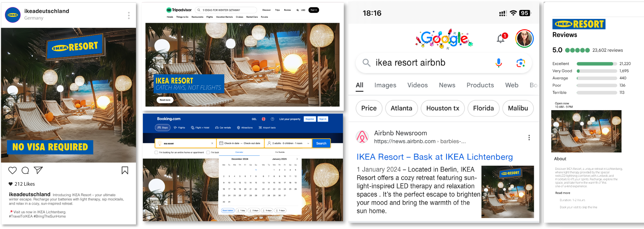Tap the Google search magnifier icon

coord(366,63)
